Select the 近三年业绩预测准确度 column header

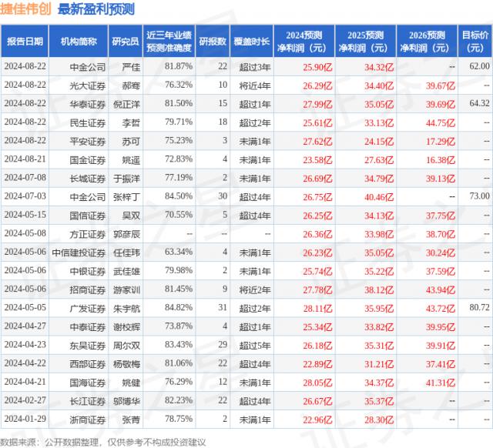169,41
